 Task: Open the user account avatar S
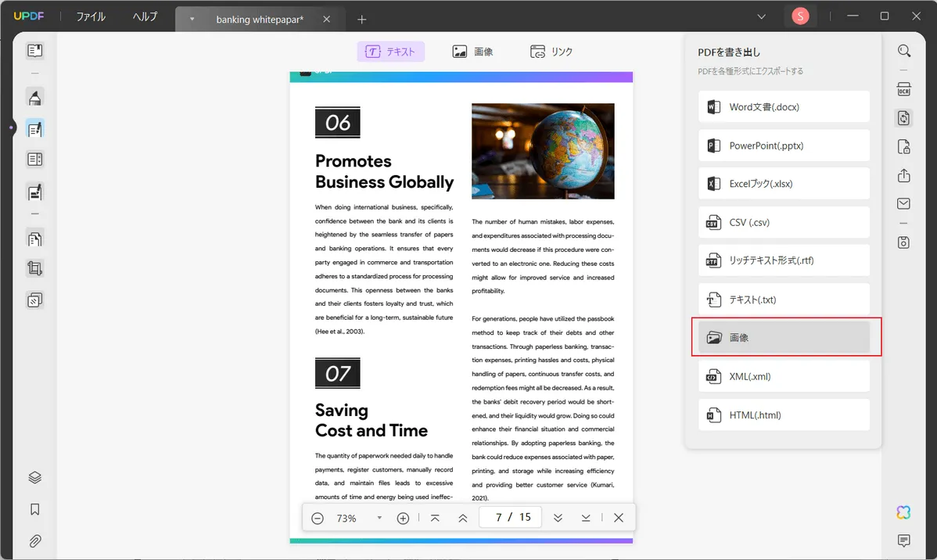click(800, 16)
